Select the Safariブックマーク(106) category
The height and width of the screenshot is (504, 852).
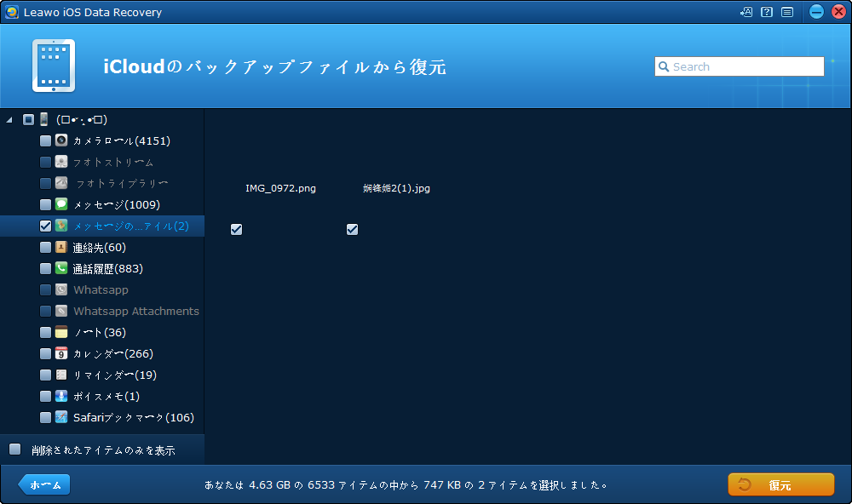tap(134, 418)
